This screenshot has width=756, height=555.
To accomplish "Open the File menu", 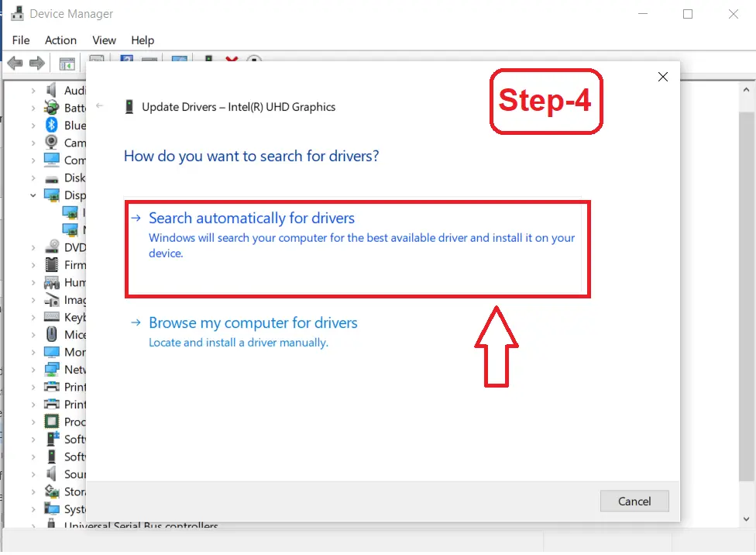I will pos(21,40).
